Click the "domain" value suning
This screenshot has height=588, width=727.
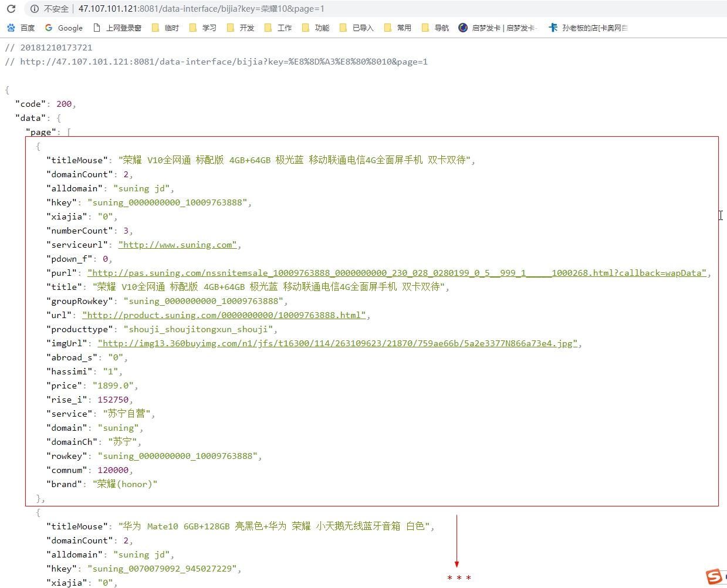[x=118, y=428]
